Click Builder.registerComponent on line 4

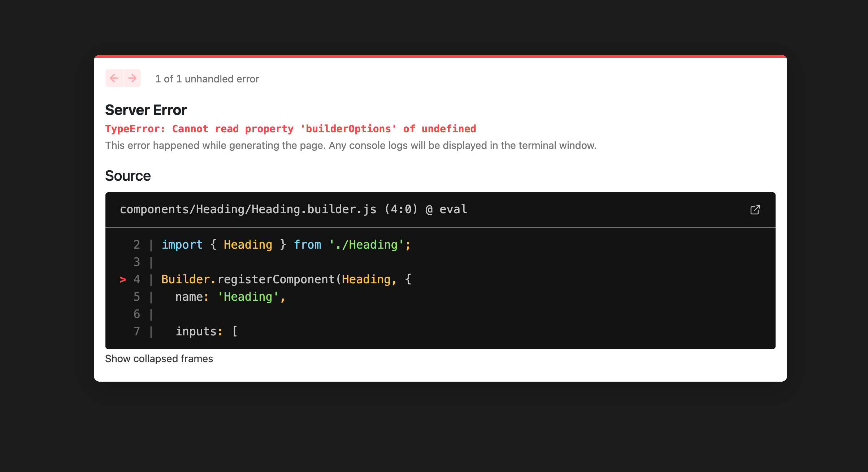[x=248, y=279]
